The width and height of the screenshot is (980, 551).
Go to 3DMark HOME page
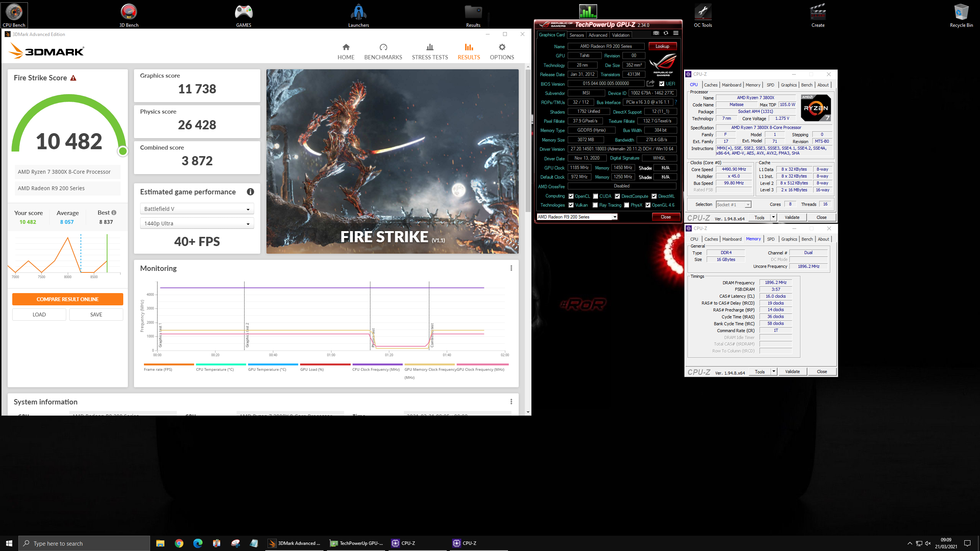tap(346, 52)
